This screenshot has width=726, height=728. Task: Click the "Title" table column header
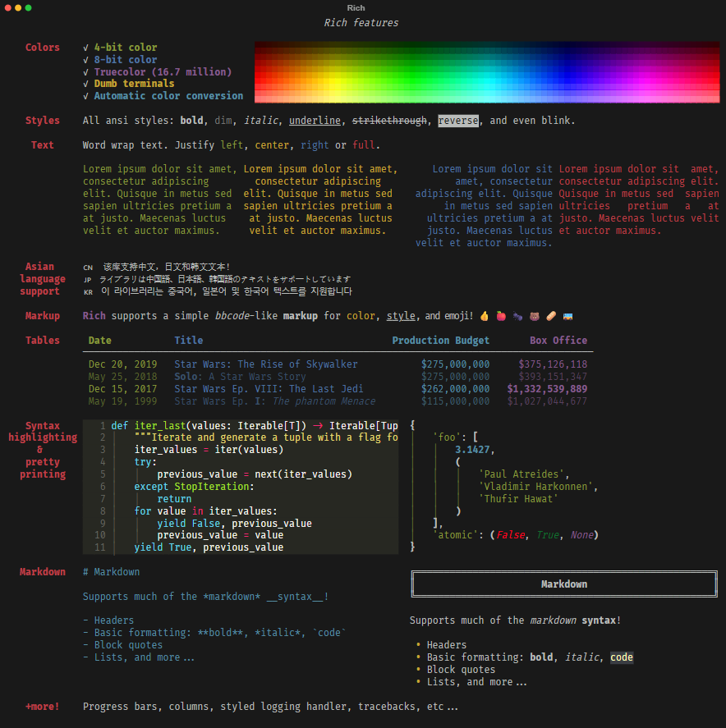click(x=189, y=341)
